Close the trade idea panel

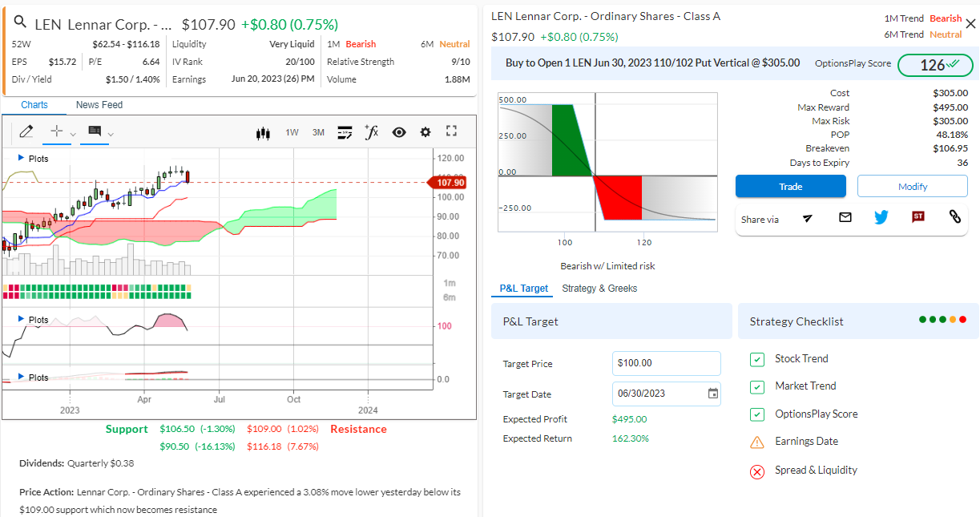pyautogui.click(x=970, y=24)
